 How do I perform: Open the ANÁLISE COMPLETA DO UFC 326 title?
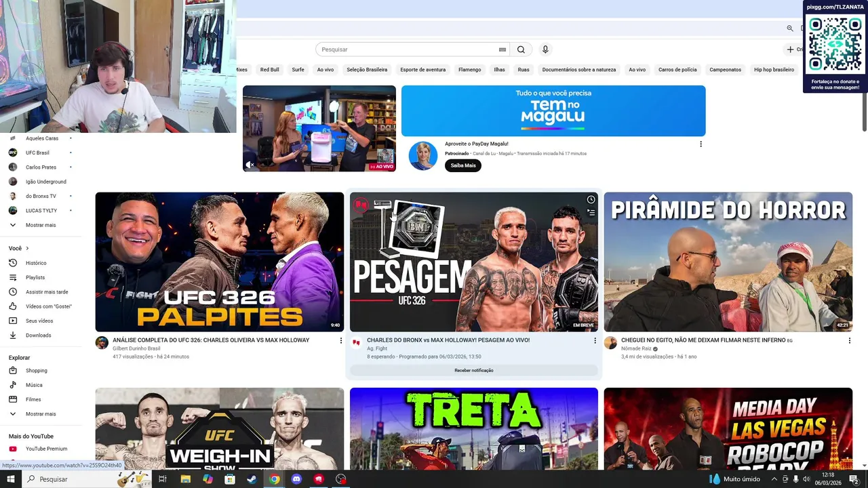[211, 340]
